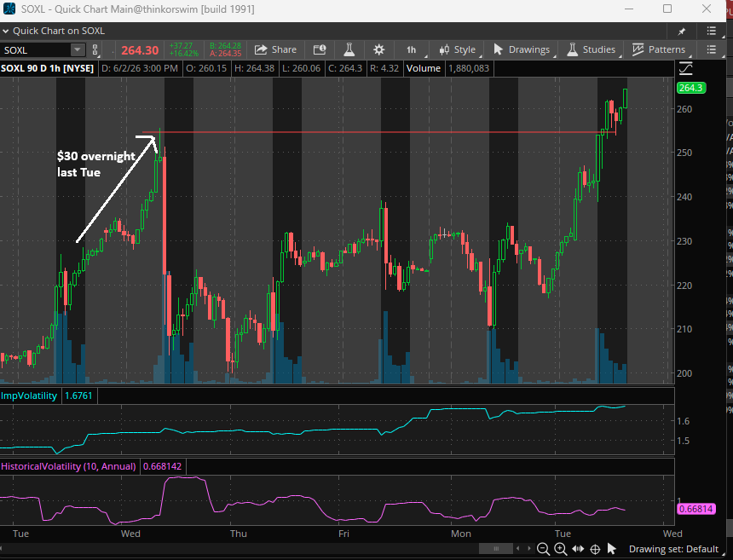This screenshot has width=733, height=560.
Task: Click the symbol link clip icon
Action: [95, 50]
